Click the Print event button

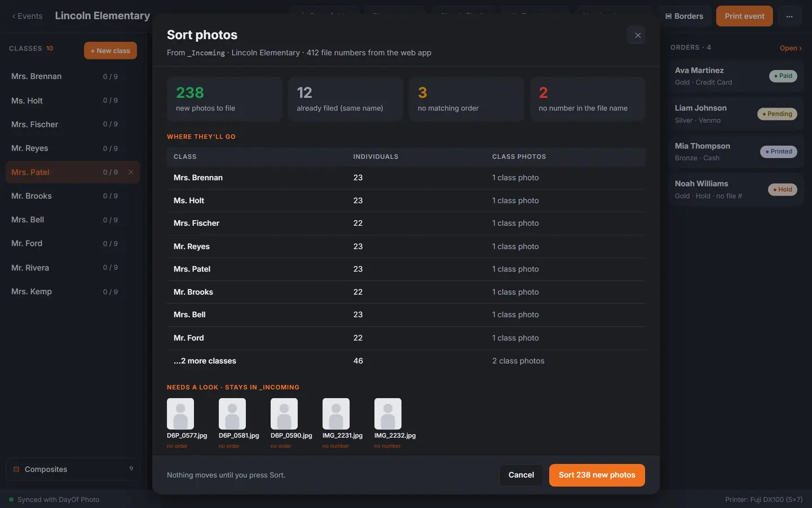coord(744,16)
